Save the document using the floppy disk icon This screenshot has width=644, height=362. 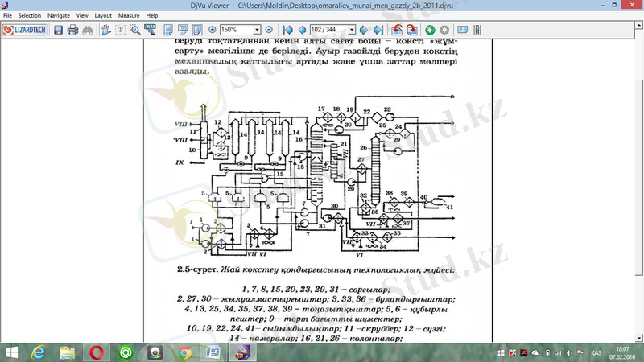tap(58, 30)
